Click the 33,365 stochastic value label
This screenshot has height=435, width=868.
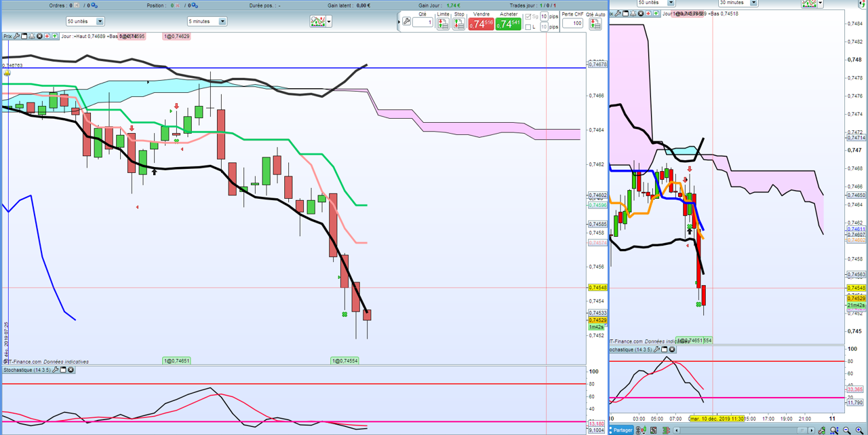(855, 390)
